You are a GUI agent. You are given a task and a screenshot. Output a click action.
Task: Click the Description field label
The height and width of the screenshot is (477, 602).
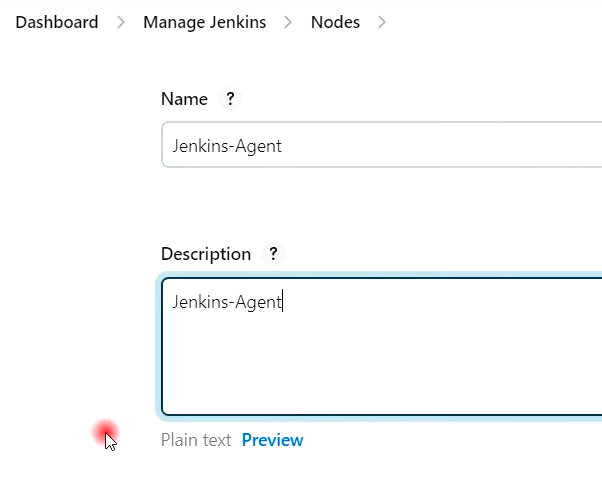[x=206, y=254]
